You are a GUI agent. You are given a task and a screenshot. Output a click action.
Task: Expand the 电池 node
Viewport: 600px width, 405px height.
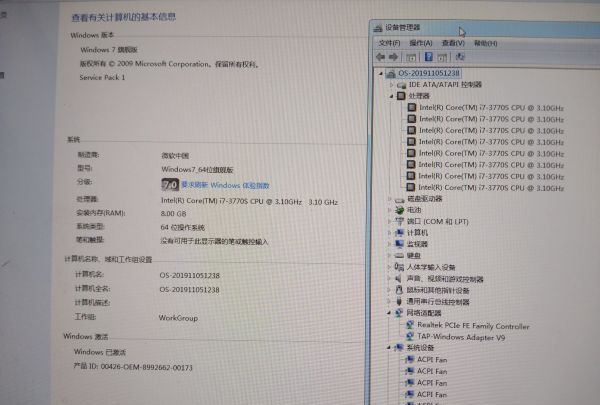tap(390, 210)
